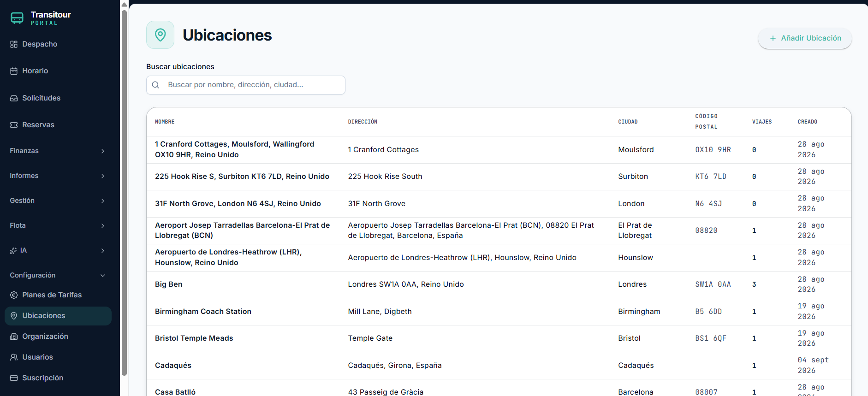Image resolution: width=868 pixels, height=396 pixels.
Task: Click the Hounslow city cell
Action: [636, 258]
